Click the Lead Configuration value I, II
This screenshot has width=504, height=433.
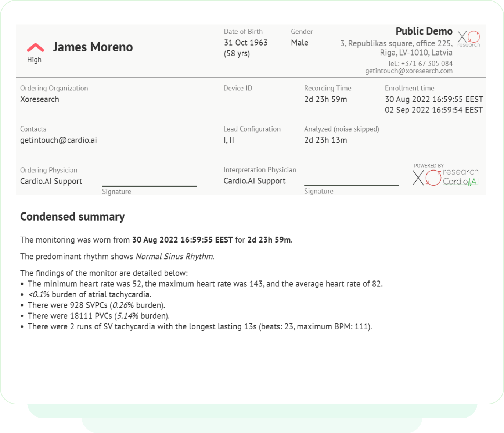(x=228, y=140)
